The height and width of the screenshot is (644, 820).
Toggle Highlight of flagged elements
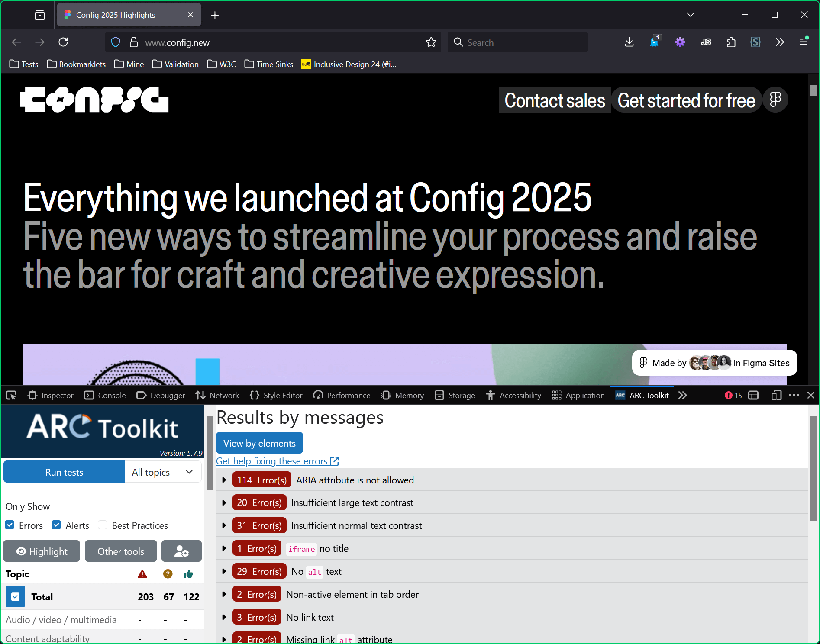coord(42,551)
